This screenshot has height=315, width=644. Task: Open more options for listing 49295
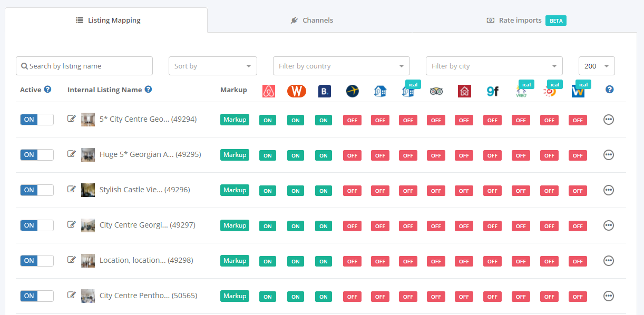click(609, 155)
